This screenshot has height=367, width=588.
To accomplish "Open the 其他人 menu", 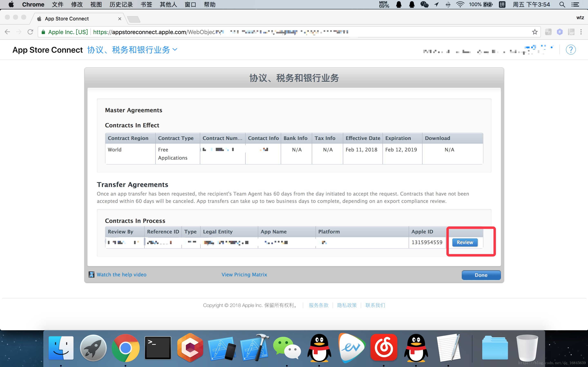I will pyautogui.click(x=168, y=4).
